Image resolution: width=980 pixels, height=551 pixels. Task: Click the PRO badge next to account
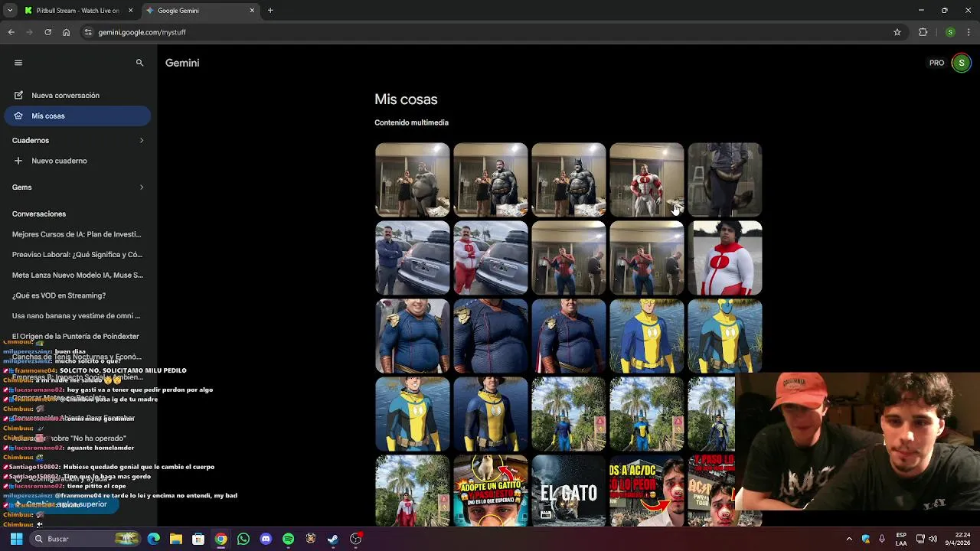pos(936,63)
